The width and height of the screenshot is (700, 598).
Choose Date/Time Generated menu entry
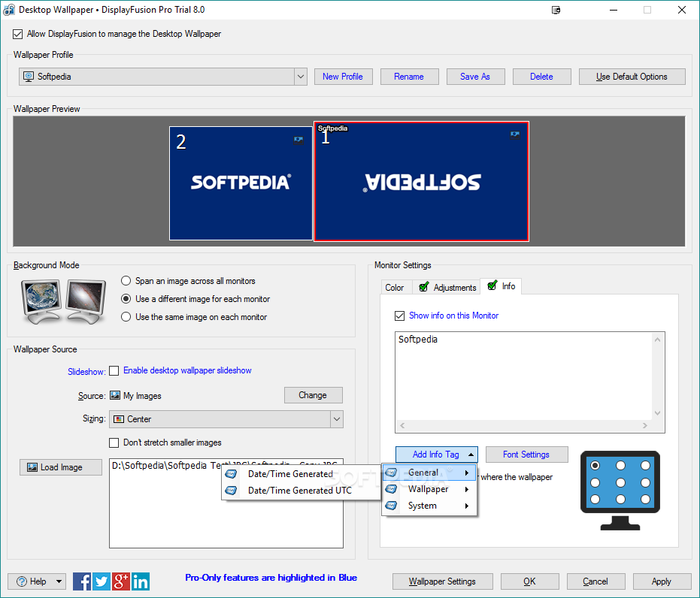(301, 474)
